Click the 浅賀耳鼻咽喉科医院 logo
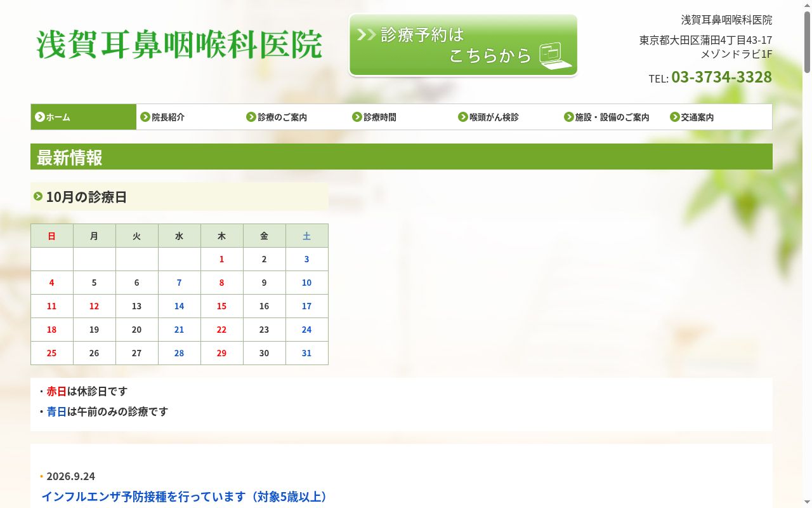 tap(180, 44)
